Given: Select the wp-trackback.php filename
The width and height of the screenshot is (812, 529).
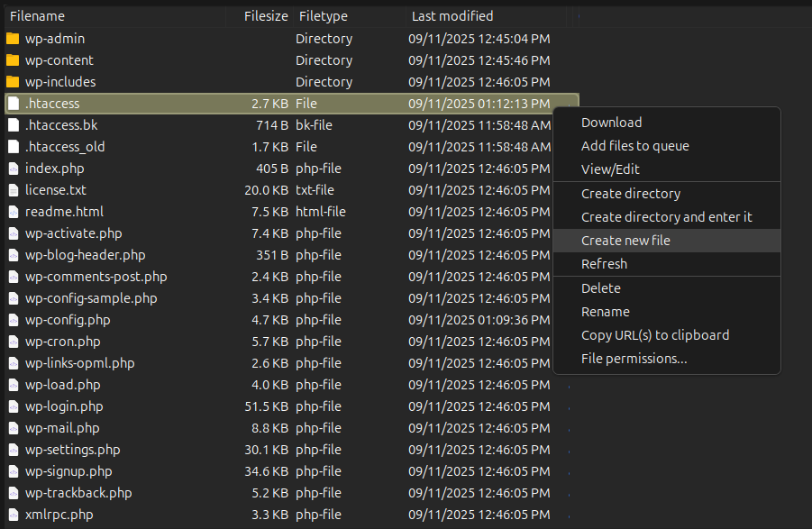Looking at the screenshot, I should (78, 493).
